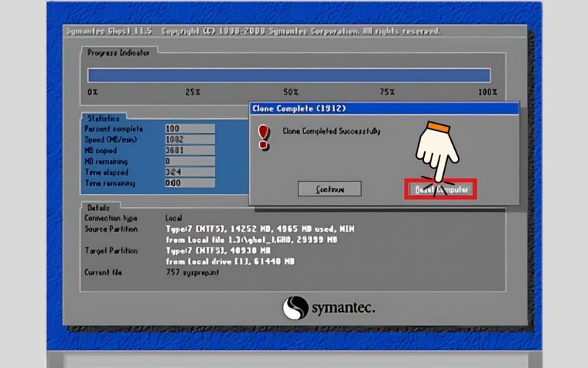This screenshot has width=588, height=368.
Task: Click the 75% progress label
Action: [387, 92]
